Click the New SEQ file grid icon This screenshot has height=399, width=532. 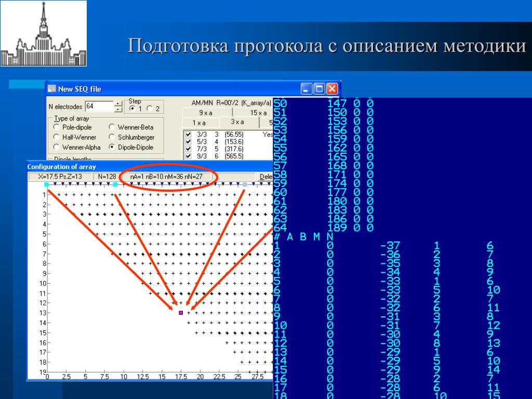51,88
